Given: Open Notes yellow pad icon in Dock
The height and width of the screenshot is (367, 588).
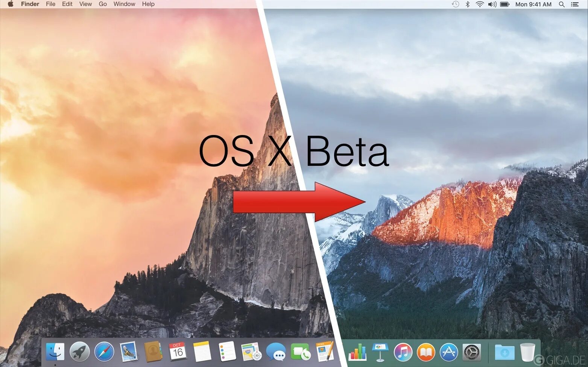Looking at the screenshot, I should coord(202,352).
